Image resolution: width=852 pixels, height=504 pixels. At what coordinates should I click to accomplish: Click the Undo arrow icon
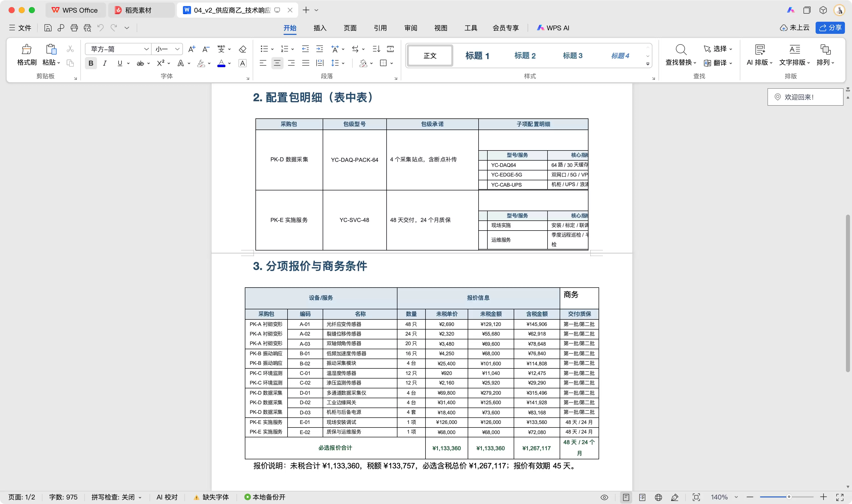pos(100,28)
